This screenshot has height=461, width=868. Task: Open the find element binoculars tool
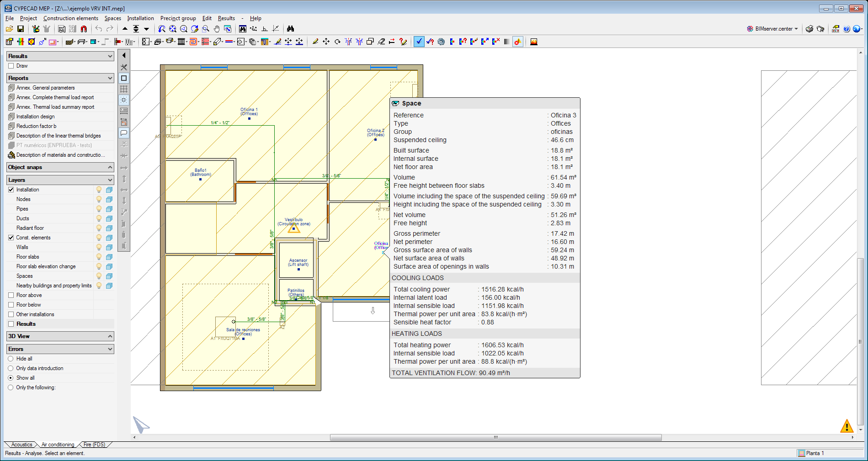[x=291, y=28]
